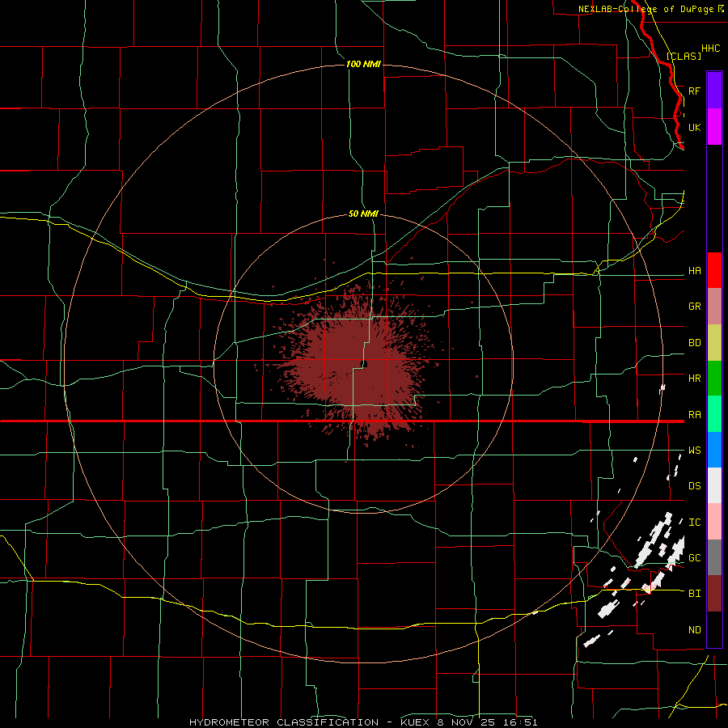Click the HHC product label
The image size is (728, 728).
click(710, 49)
